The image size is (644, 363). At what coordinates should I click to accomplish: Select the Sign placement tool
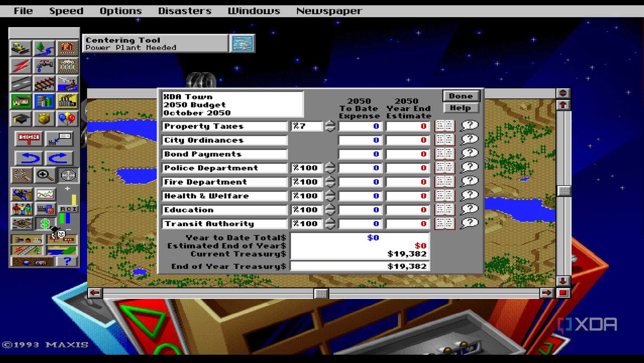29,139
